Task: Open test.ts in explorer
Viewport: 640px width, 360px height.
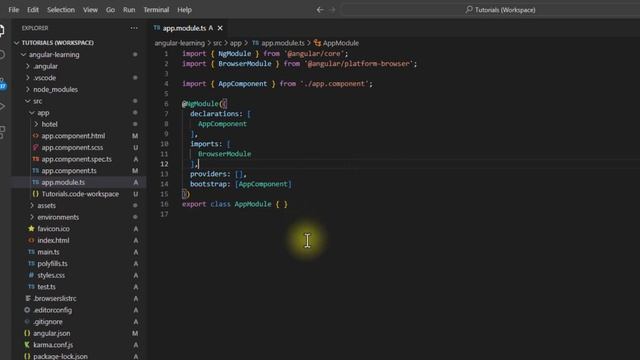Action: pyautogui.click(x=46, y=287)
